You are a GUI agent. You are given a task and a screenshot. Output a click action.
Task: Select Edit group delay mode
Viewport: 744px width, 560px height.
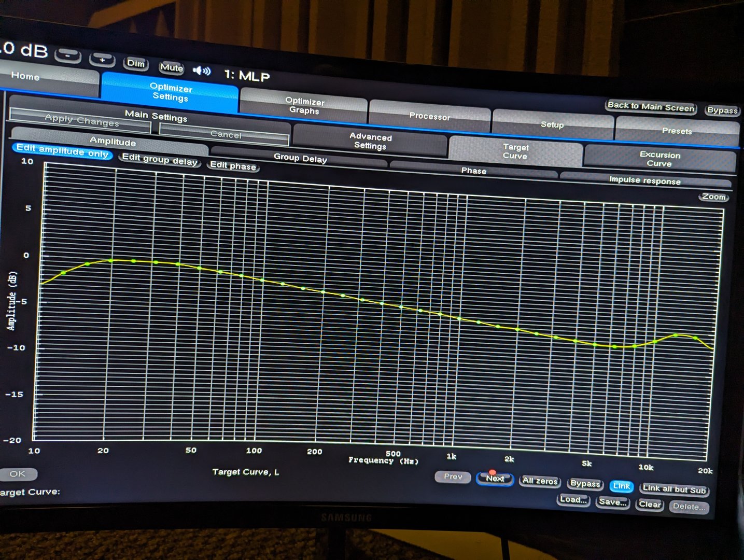[x=160, y=161]
